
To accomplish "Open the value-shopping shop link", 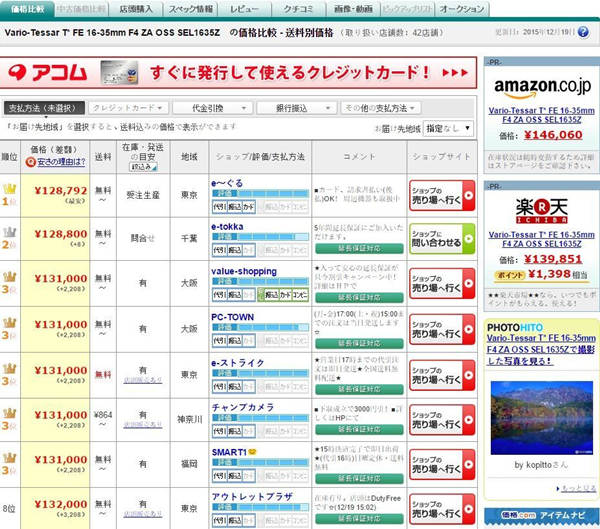I will pyautogui.click(x=244, y=271).
